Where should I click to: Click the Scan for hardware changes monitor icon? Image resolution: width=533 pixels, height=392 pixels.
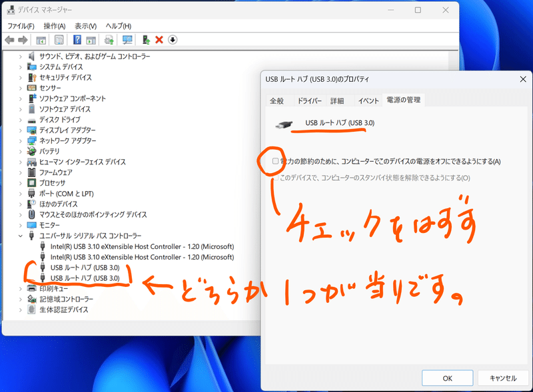tap(127, 40)
